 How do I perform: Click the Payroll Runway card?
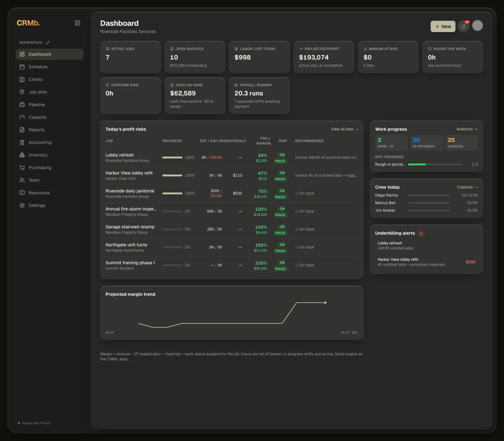(x=259, y=96)
